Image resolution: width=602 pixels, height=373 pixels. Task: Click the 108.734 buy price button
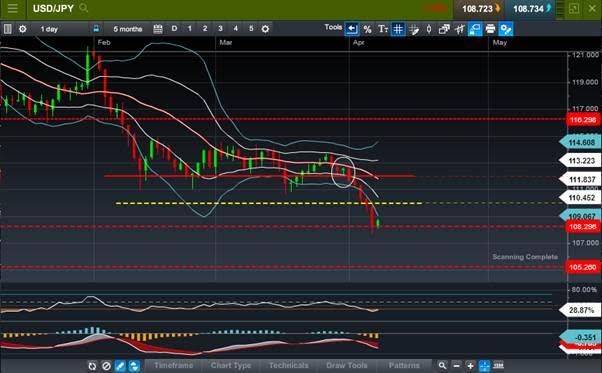click(x=531, y=8)
